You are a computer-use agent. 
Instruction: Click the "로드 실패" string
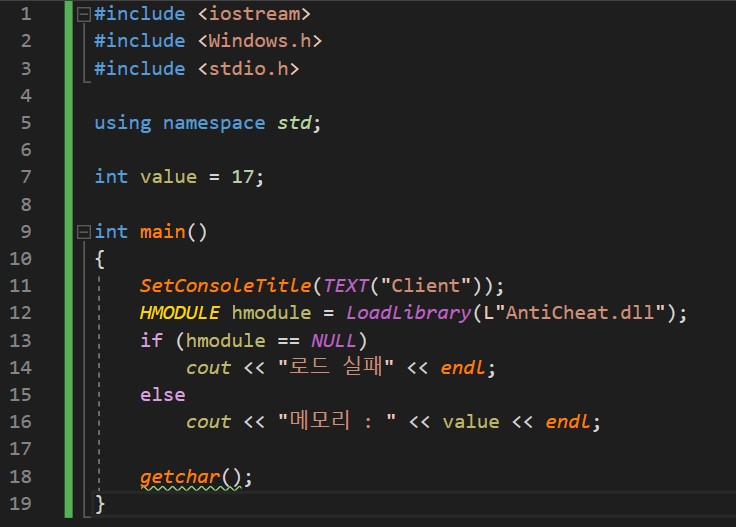point(336,367)
